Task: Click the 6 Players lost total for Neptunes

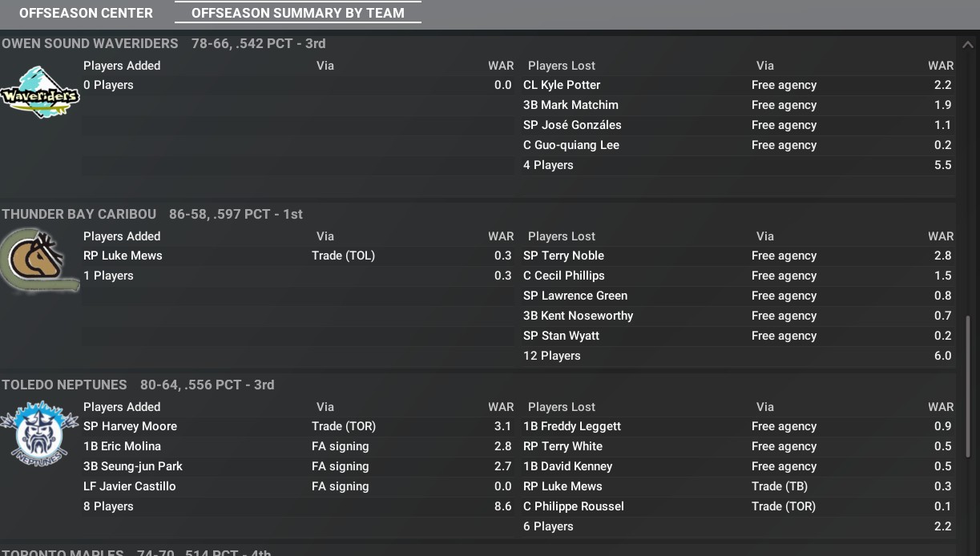Action: 548,526
